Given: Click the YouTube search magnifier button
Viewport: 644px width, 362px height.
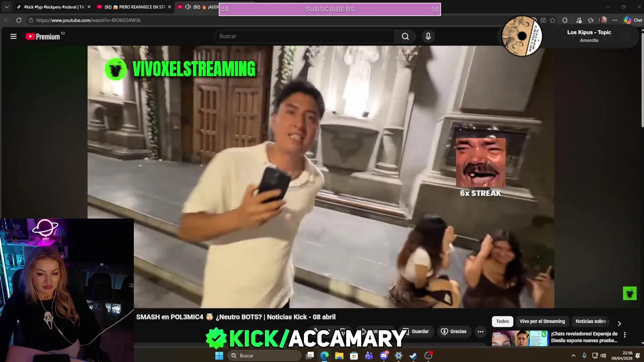Looking at the screenshot, I should (x=405, y=36).
